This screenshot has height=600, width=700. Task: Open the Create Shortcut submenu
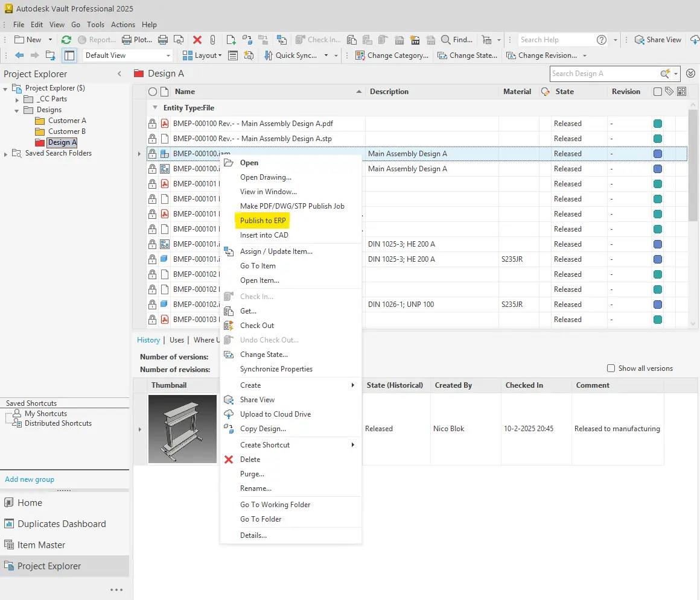291,445
